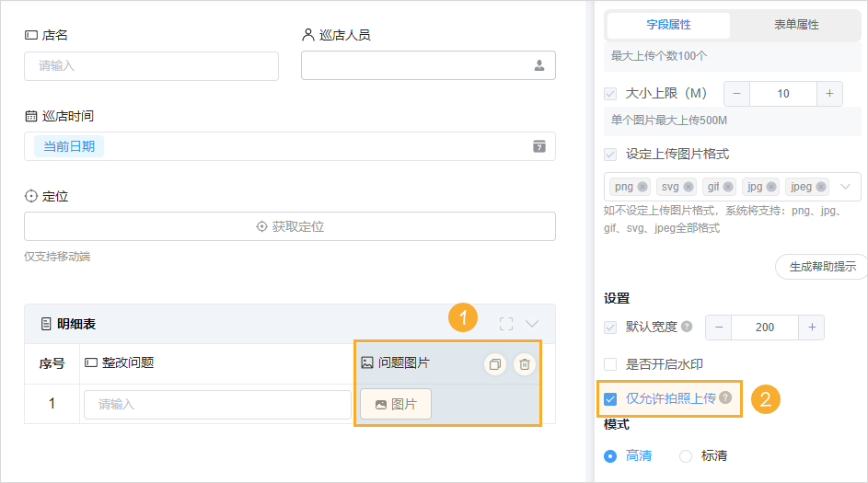Click the 默认宽度 value field showing 200

pyautogui.click(x=765, y=327)
